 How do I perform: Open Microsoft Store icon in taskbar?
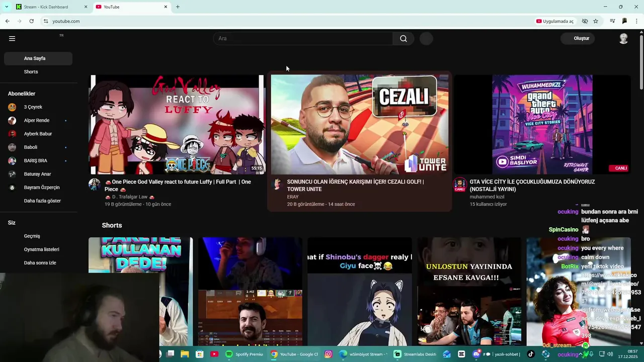[199, 354]
